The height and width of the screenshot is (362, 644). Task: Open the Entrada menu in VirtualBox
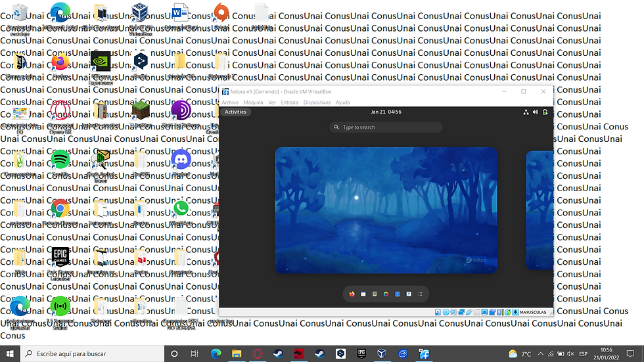tap(289, 102)
